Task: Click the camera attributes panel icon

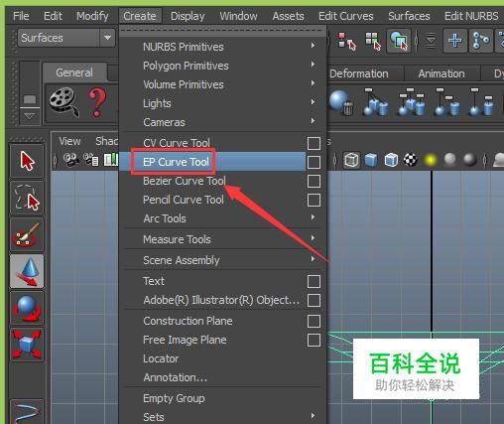Action: tap(91, 160)
